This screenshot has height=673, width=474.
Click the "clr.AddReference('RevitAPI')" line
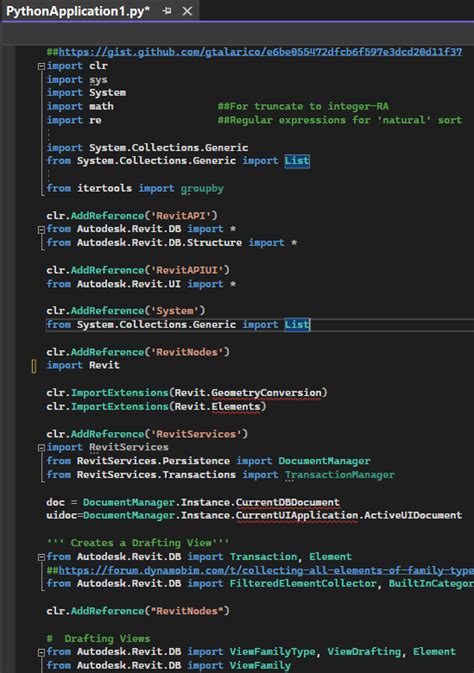point(132,215)
